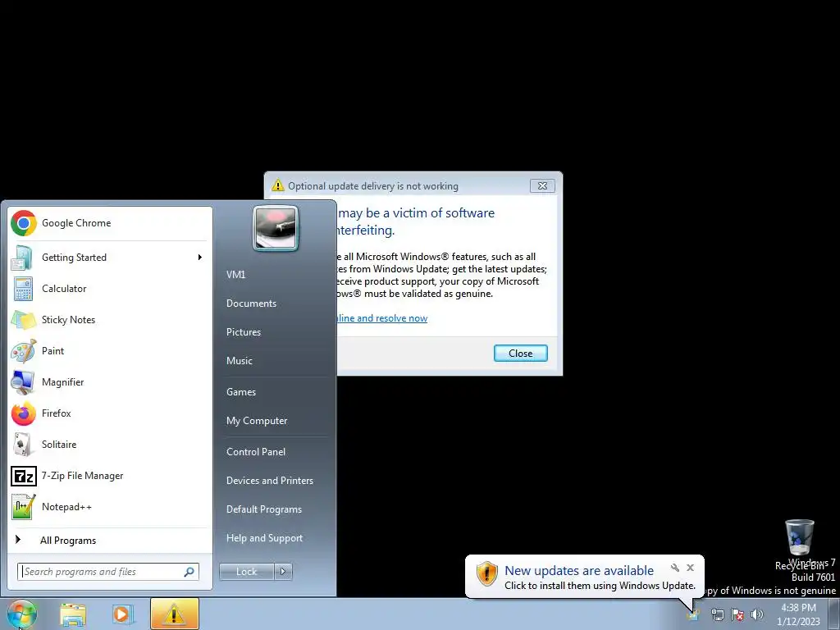Click New updates are available heading
The height and width of the screenshot is (630, 840).
pos(579,571)
